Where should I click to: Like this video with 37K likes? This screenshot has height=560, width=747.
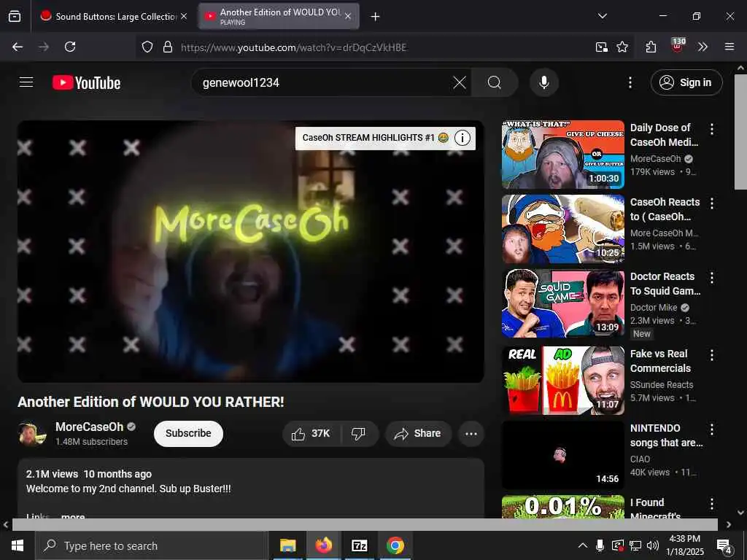click(x=311, y=433)
